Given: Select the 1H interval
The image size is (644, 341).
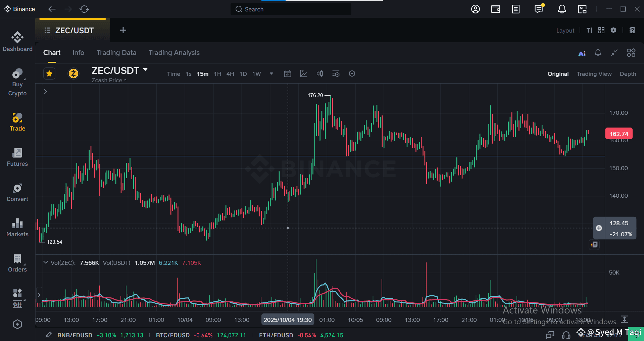Looking at the screenshot, I should (x=217, y=74).
